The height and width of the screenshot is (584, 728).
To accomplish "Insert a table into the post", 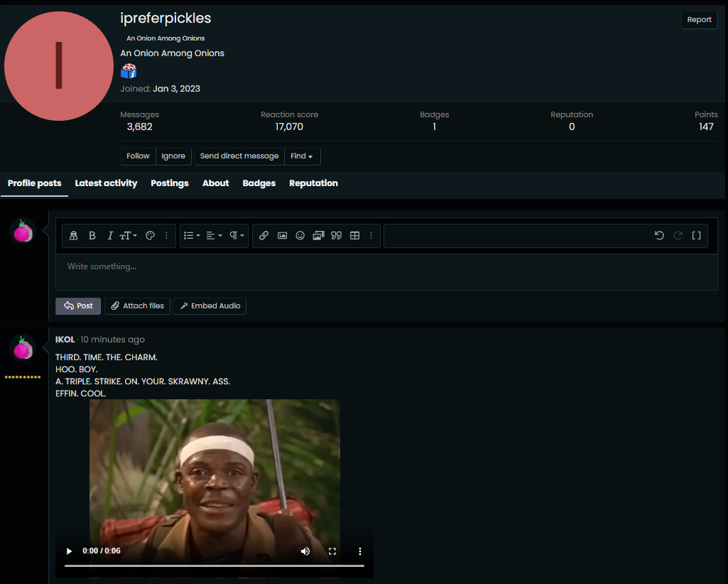I will pos(355,236).
